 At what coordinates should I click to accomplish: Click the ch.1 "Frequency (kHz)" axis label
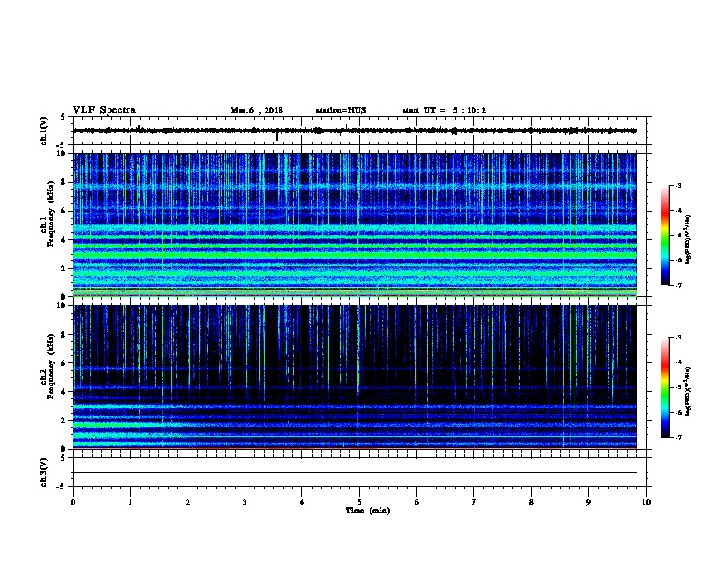point(51,213)
